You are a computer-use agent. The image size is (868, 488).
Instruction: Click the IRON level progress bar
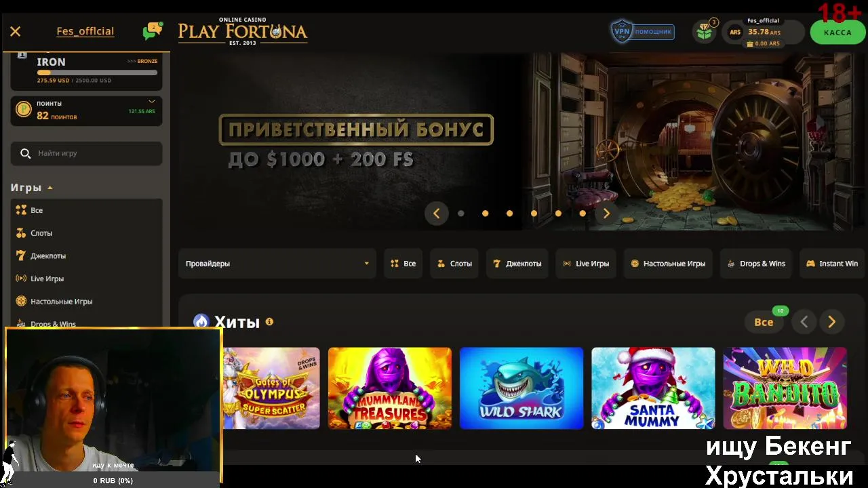coord(97,73)
